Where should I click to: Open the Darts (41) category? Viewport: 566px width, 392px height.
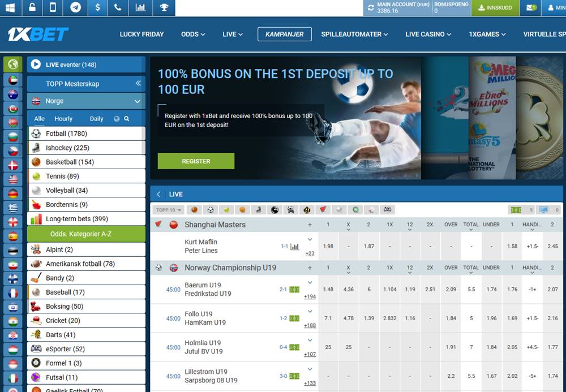[x=86, y=335]
